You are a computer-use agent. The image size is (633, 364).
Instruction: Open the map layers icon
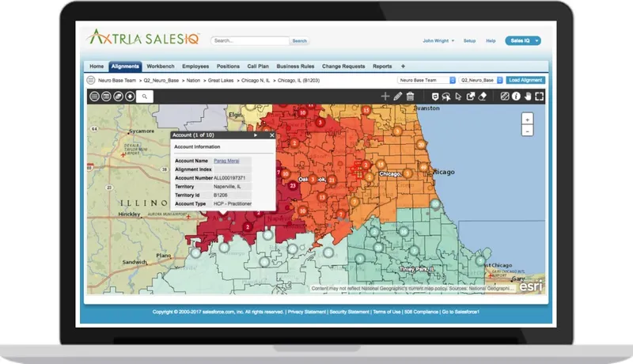click(118, 97)
